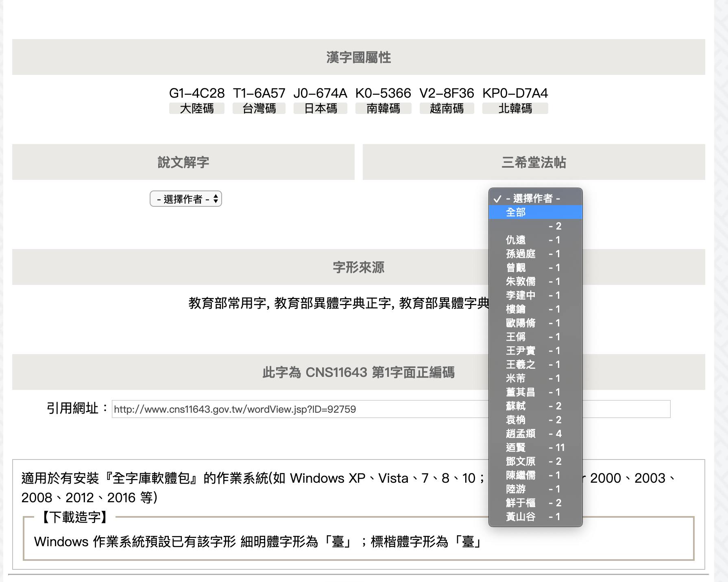This screenshot has height=582, width=728.
Task: Select 迺賢 with 11 works
Action: 515,447
